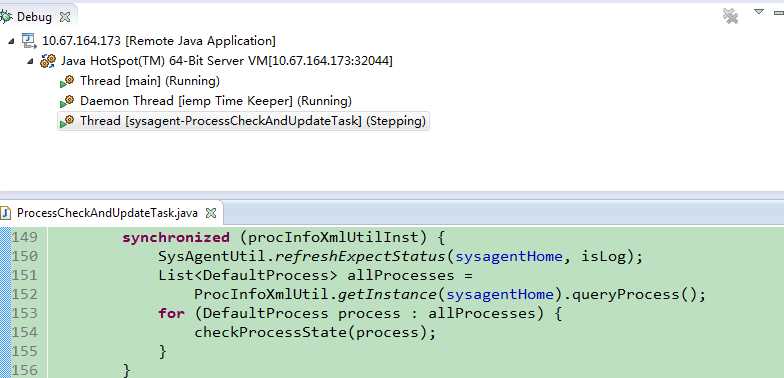This screenshot has width=784, height=378.
Task: Close the ProcessCheckAndUpdateTask.java editor tab
Action: pyautogui.click(x=212, y=214)
